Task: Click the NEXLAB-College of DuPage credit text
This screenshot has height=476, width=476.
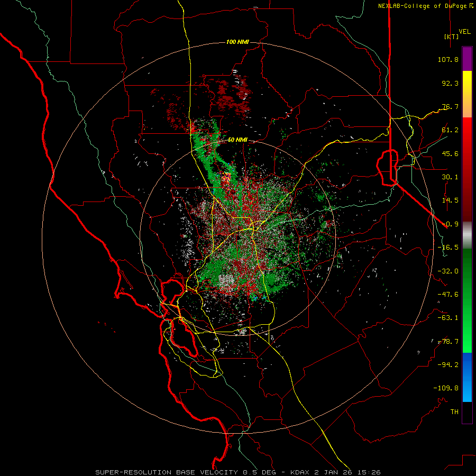Action: 425,6
